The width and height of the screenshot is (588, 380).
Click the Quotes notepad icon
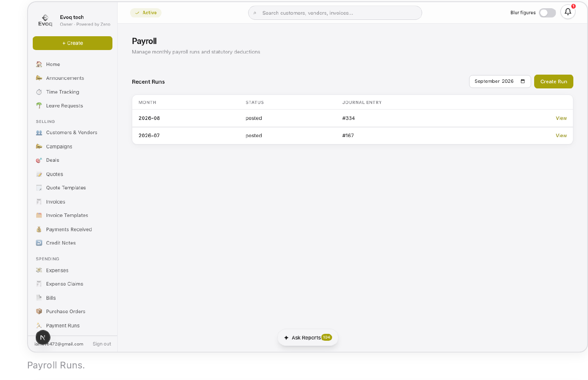pyautogui.click(x=39, y=174)
